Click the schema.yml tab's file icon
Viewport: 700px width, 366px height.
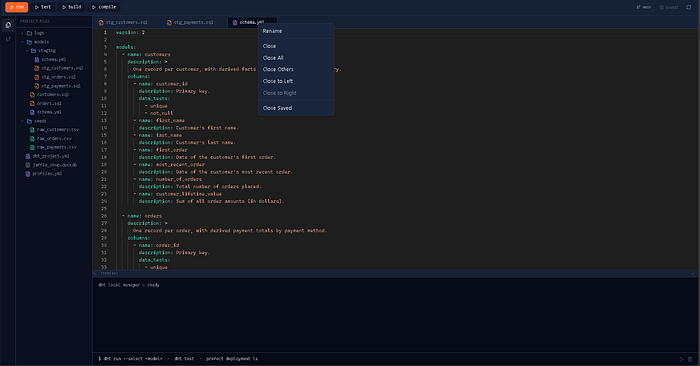[x=235, y=22]
